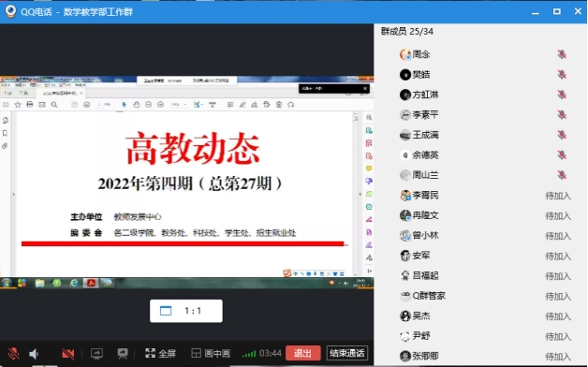Open 方虹琳's avatar in member list

pyautogui.click(x=405, y=95)
